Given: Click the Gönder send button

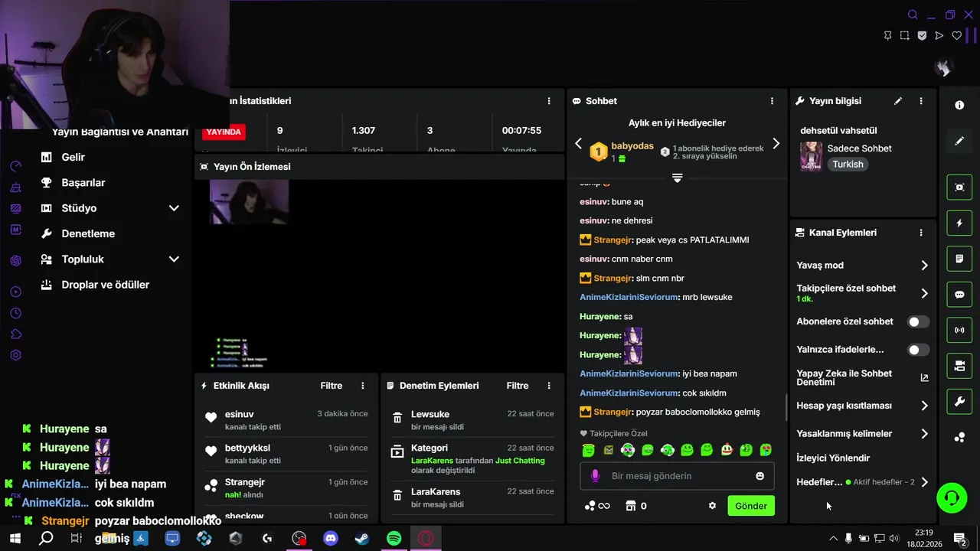Looking at the screenshot, I should click(751, 506).
